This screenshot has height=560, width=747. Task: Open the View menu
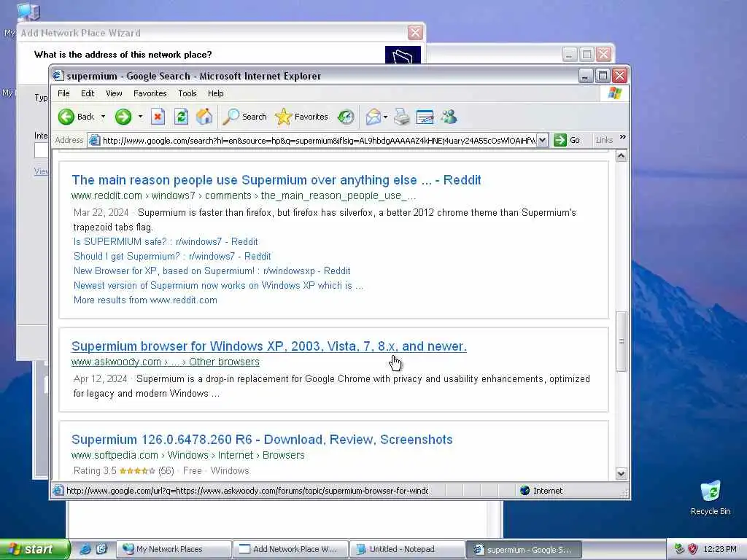pos(114,93)
